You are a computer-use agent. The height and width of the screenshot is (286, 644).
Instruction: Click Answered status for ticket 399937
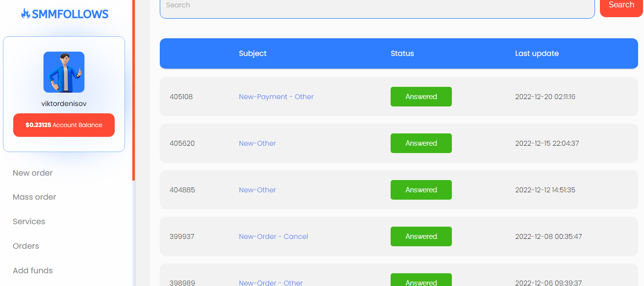[x=421, y=236]
